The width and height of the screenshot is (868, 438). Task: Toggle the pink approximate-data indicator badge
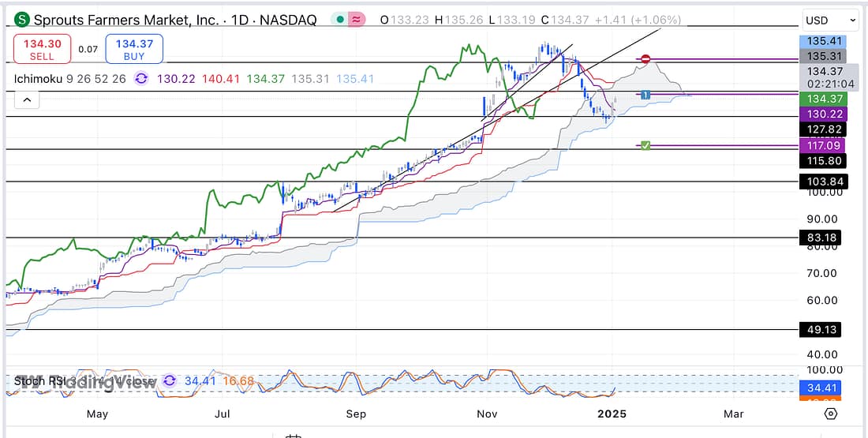click(x=357, y=20)
